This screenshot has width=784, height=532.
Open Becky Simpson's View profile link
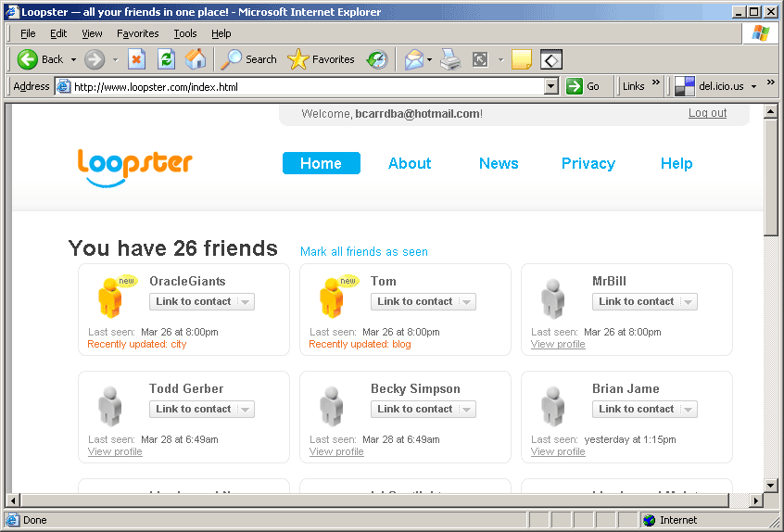pyautogui.click(x=336, y=451)
